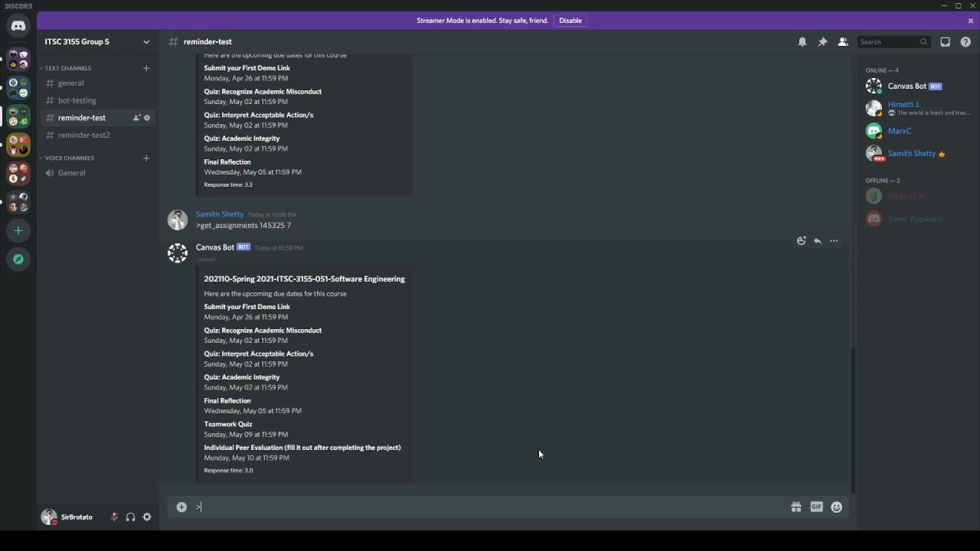Open the emoji picker

pos(837,507)
